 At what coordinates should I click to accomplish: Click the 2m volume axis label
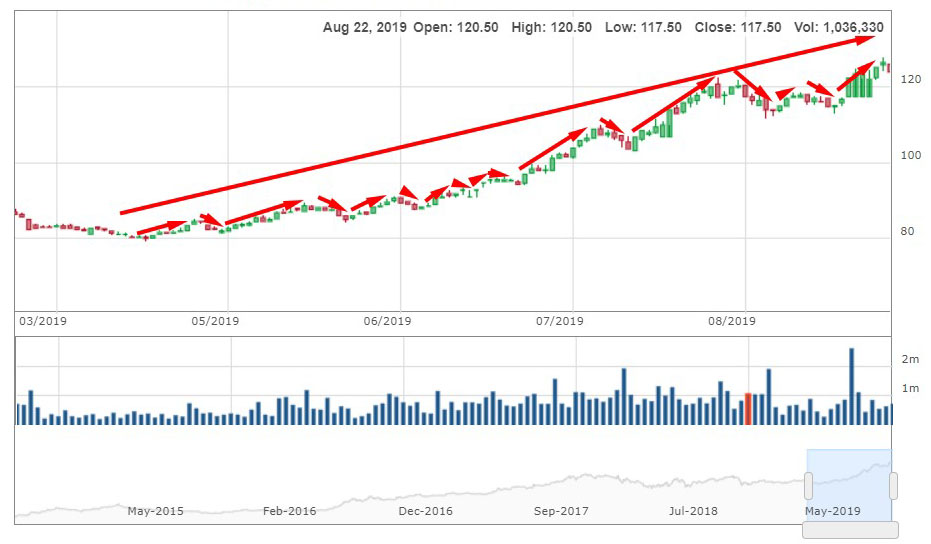(910, 359)
